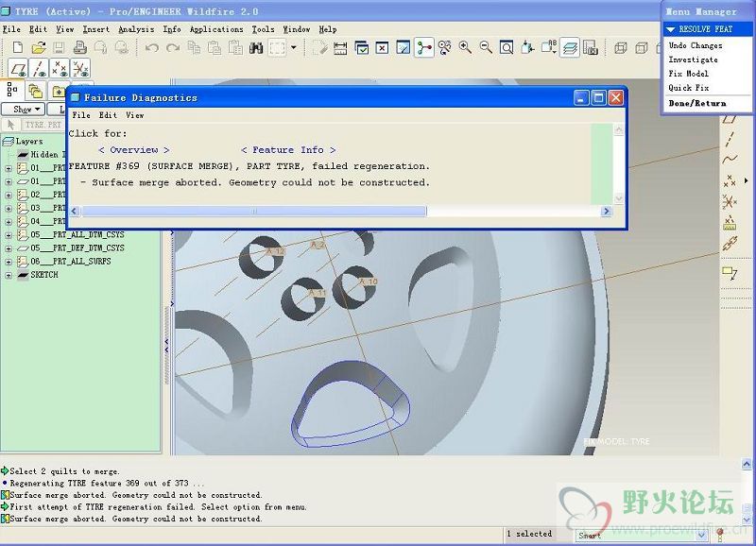Redo with the forward-arrow toolbar icon
756x546 pixels.
(x=173, y=47)
